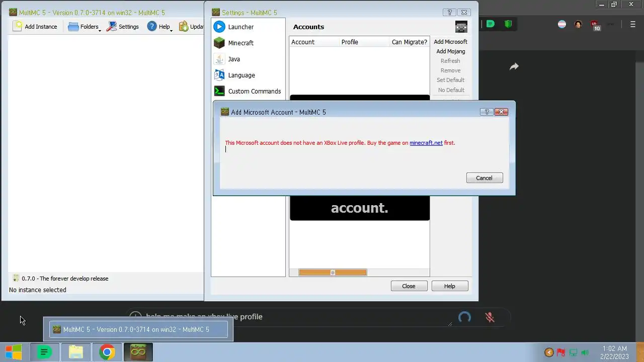Click the skin head icon beside Accounts
Image resolution: width=644 pixels, height=362 pixels.
461,27
